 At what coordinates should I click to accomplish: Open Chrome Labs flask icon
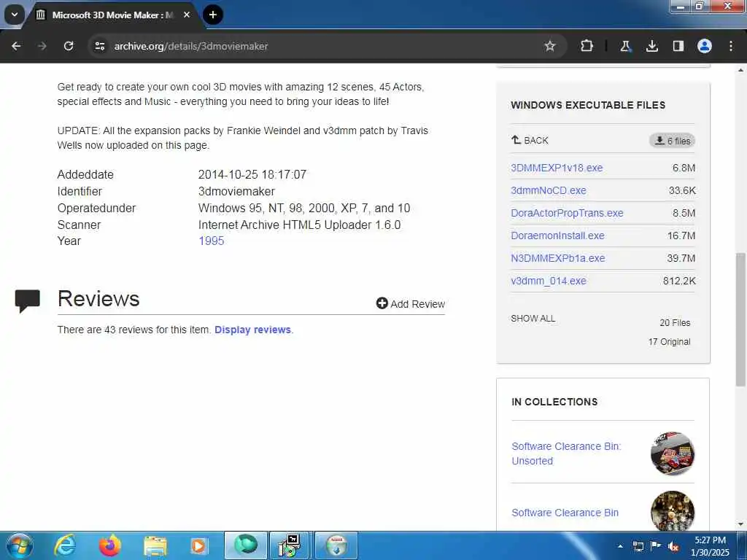click(x=625, y=46)
